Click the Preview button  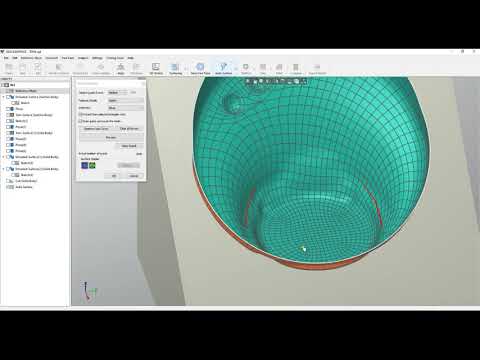tap(111, 137)
